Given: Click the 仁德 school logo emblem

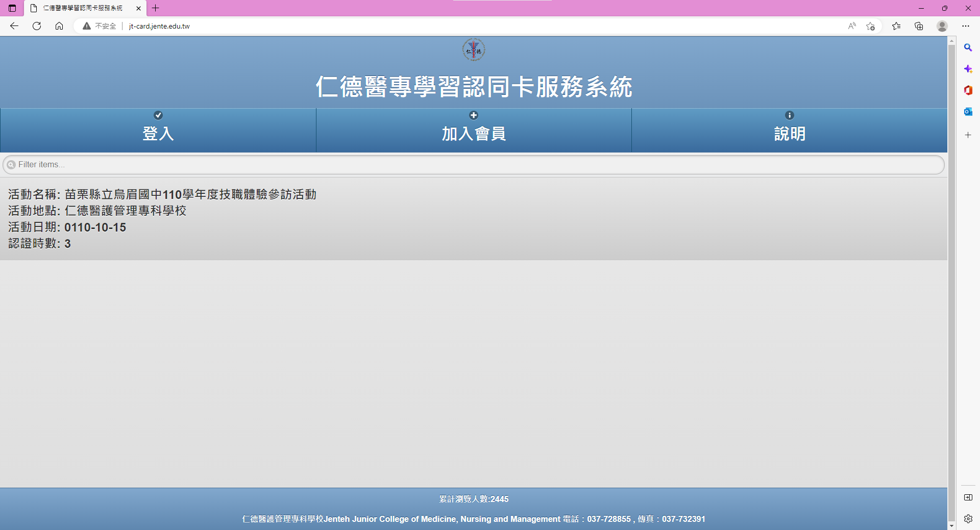Looking at the screenshot, I should pos(474,49).
